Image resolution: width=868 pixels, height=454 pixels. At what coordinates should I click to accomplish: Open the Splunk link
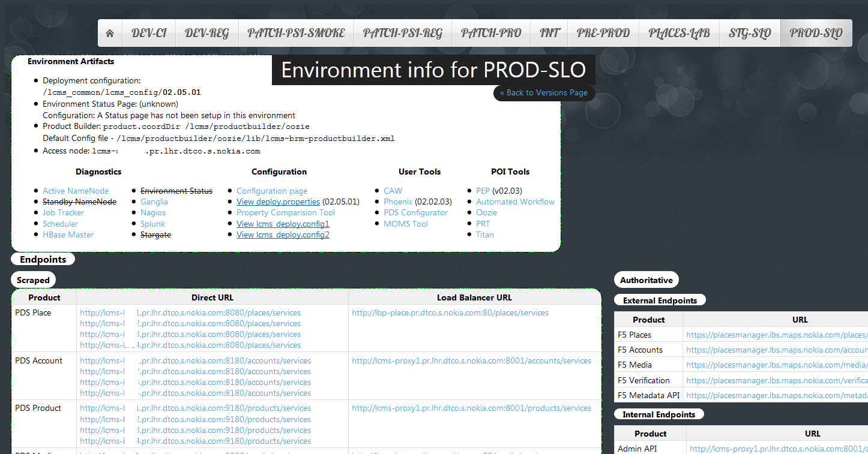point(152,224)
